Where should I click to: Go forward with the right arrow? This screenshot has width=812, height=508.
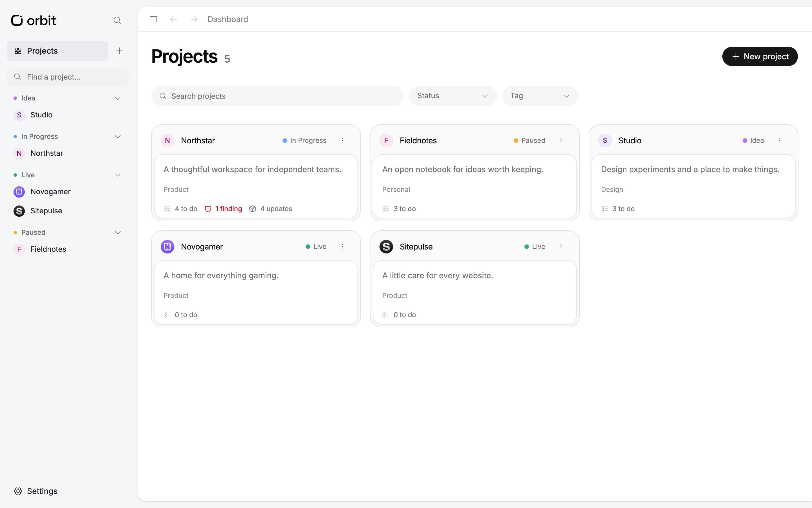194,19
